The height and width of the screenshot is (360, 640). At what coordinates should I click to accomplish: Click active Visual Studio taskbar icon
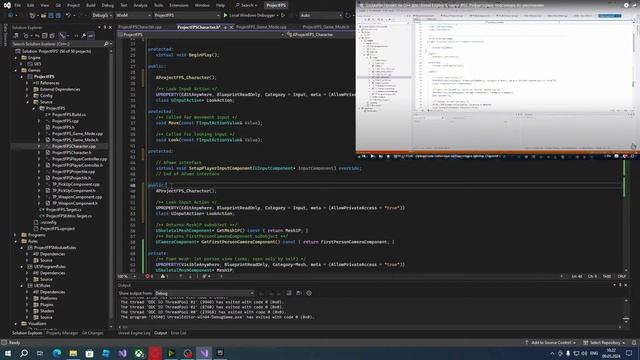click(204, 353)
